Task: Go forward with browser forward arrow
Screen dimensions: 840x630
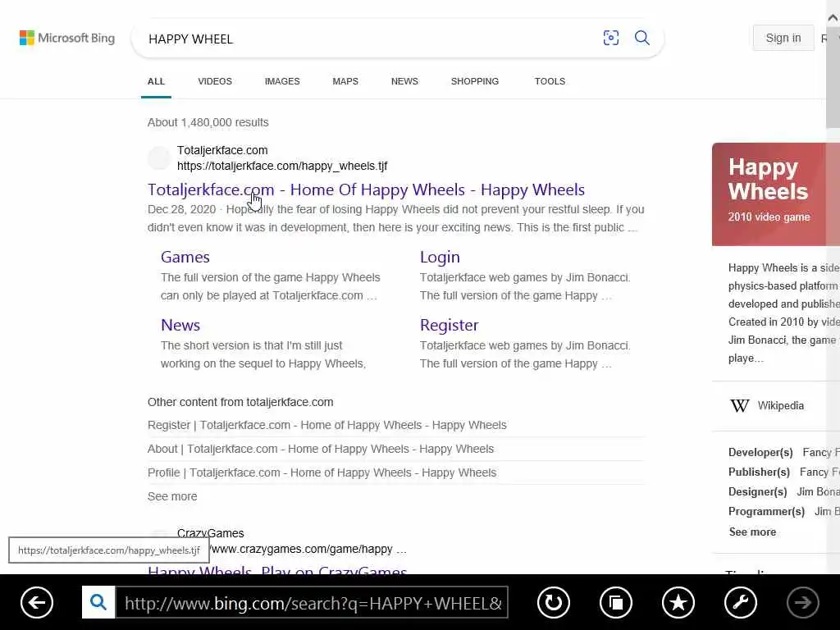Action: click(x=803, y=603)
